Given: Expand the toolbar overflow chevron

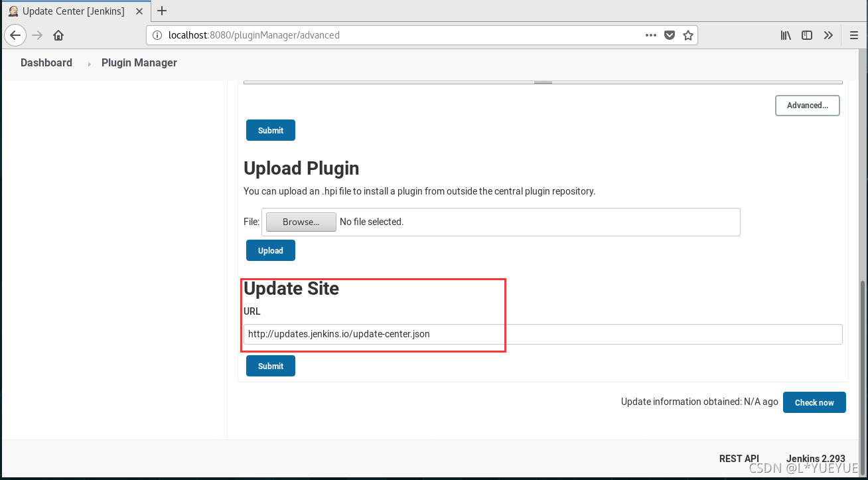Looking at the screenshot, I should [828, 35].
